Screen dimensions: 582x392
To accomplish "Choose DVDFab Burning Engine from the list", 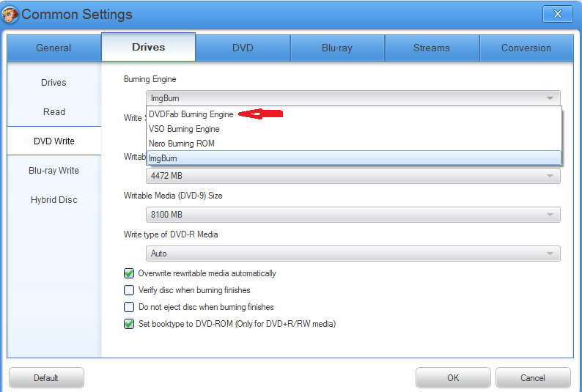I will click(354, 114).
